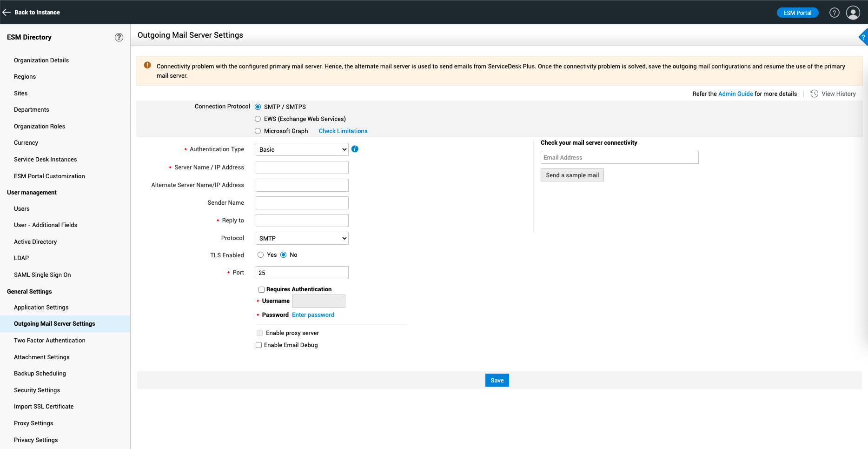Click the Sender Name input field
Screen dimensions: 868x449
[x=302, y=203]
